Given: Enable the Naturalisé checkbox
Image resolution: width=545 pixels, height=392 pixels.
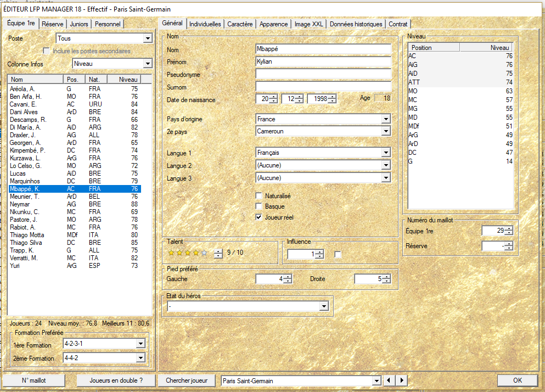Looking at the screenshot, I should coord(259,195).
